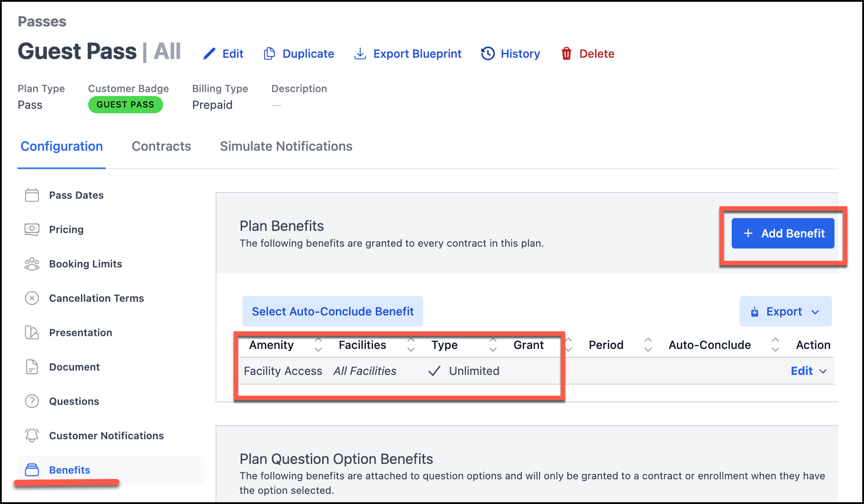This screenshot has height=504, width=864.
Task: Click Select Auto-Conclude Benefit button
Action: 332,311
